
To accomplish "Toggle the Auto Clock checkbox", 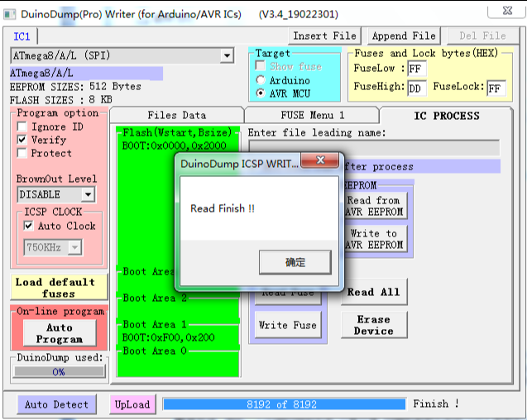I will (x=29, y=226).
